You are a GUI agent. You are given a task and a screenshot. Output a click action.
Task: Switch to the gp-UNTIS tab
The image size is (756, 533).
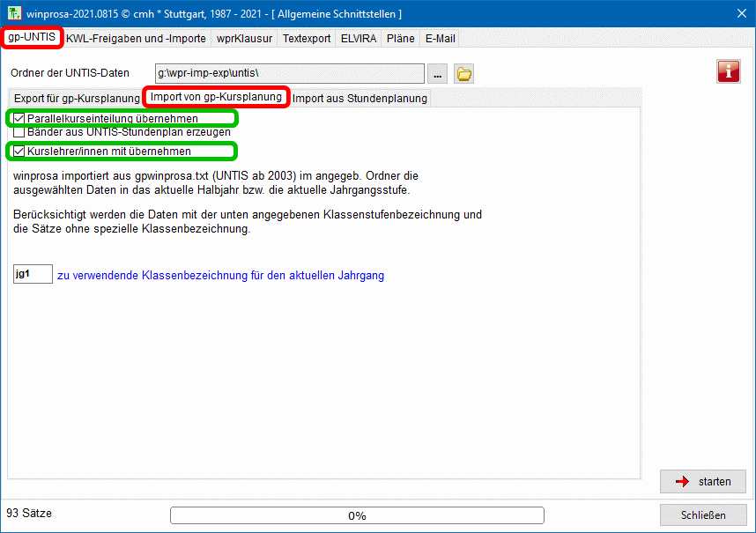point(32,38)
